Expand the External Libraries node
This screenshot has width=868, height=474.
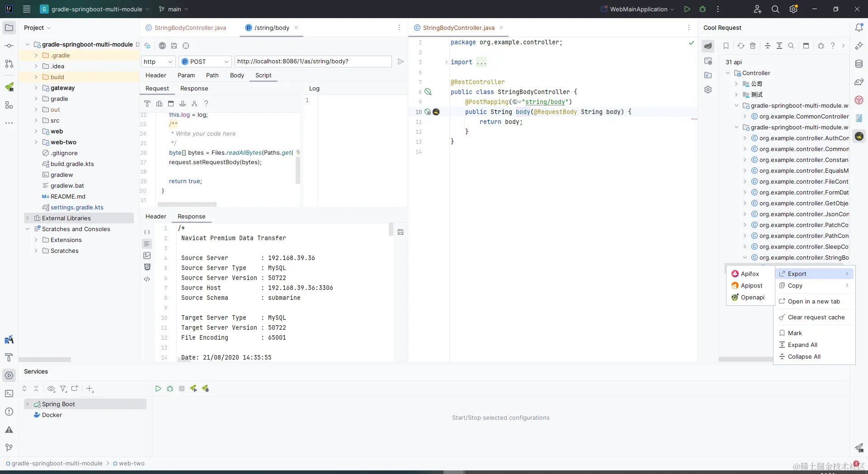click(28, 218)
